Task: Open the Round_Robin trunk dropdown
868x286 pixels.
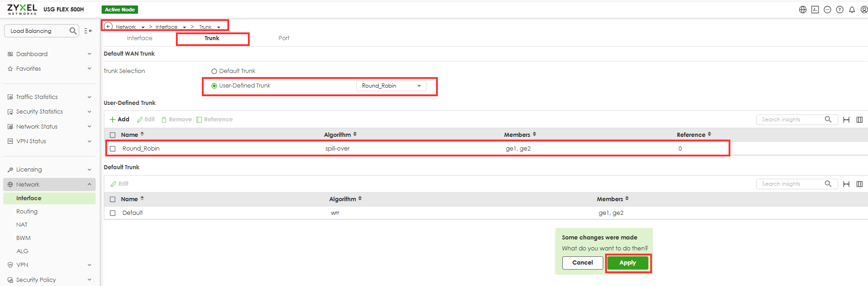Action: coord(391,86)
